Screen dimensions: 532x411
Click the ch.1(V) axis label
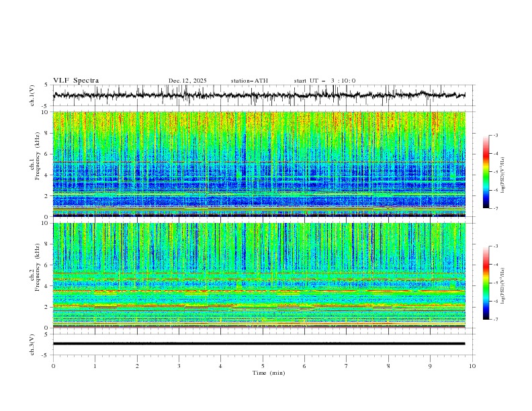tap(32, 95)
